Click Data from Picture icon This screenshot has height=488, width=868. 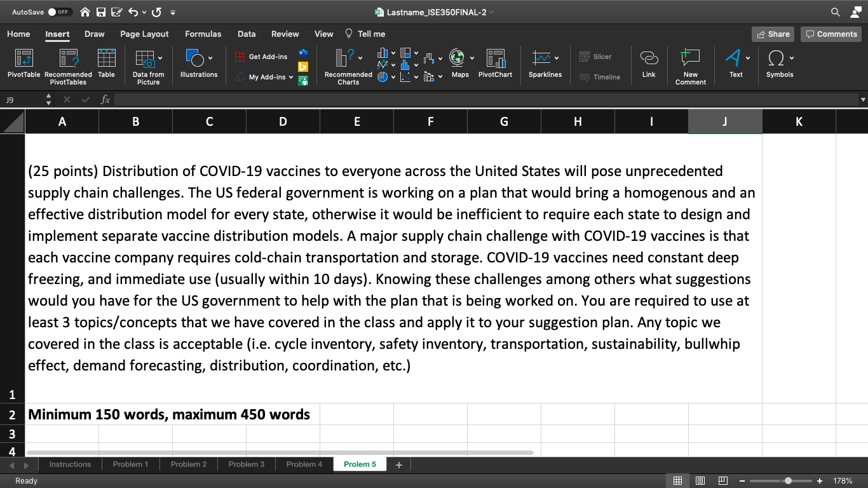146,59
